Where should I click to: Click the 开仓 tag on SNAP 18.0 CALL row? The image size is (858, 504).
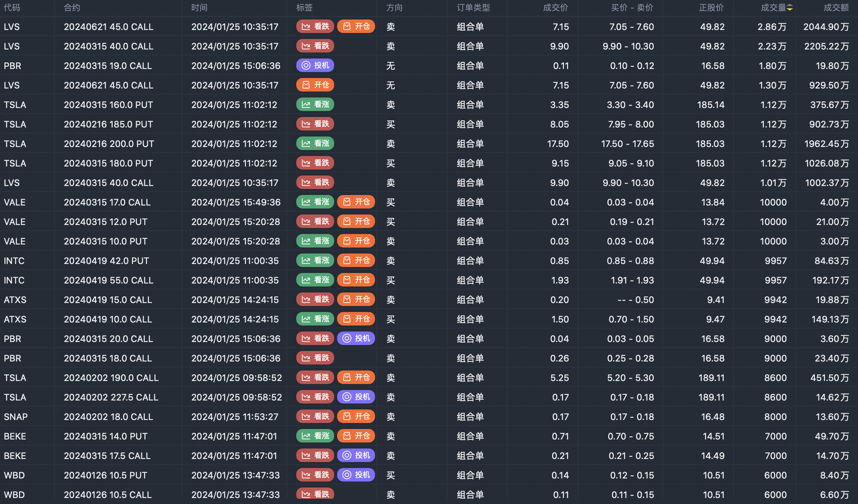tap(356, 417)
